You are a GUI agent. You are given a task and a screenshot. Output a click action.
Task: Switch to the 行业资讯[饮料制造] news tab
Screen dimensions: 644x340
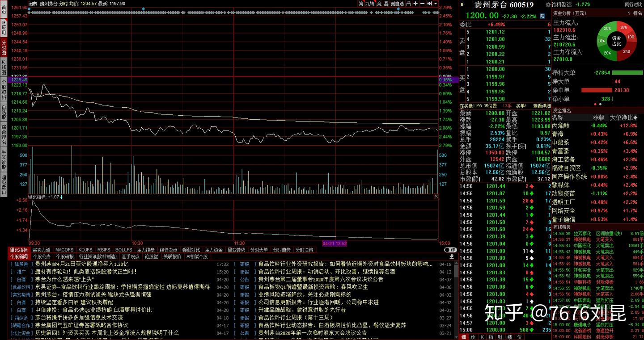tap(98, 256)
